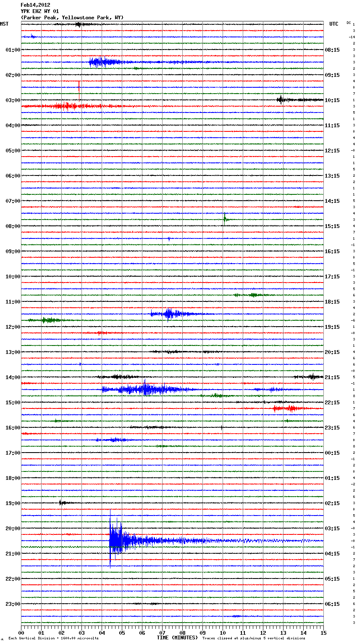
Task: Select the 13:00 MST row label
Action: coord(13,352)
